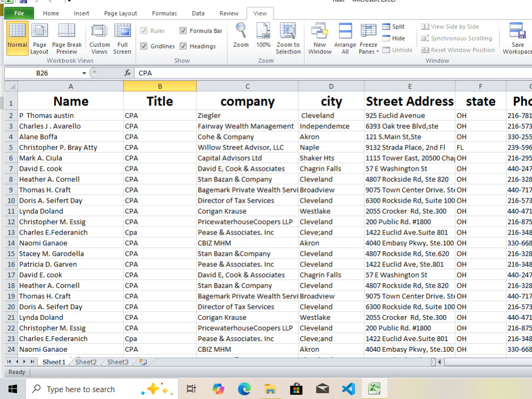This screenshot has height=399, width=532.
Task: Open Mail app from taskbar
Action: [x=322, y=389]
